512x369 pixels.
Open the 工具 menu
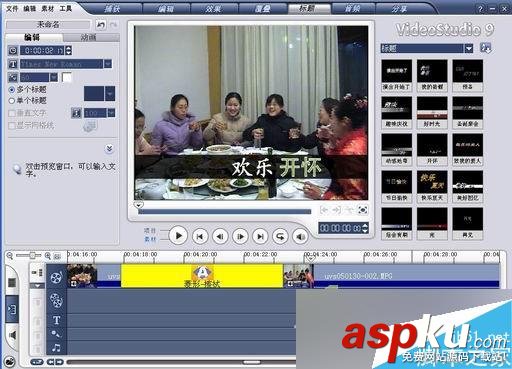point(66,8)
